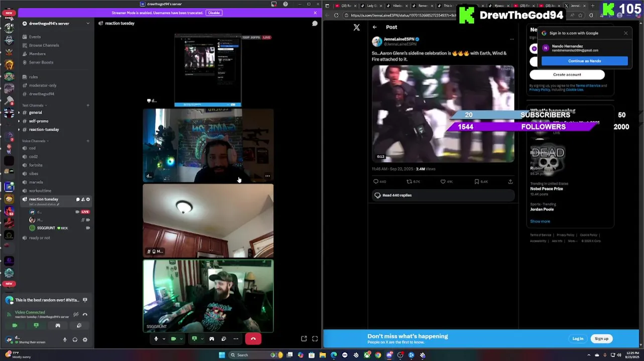Viewport: 644px width, 361px height.
Task: Edit reaction tuesday channel settings gear
Action: [x=88, y=200]
